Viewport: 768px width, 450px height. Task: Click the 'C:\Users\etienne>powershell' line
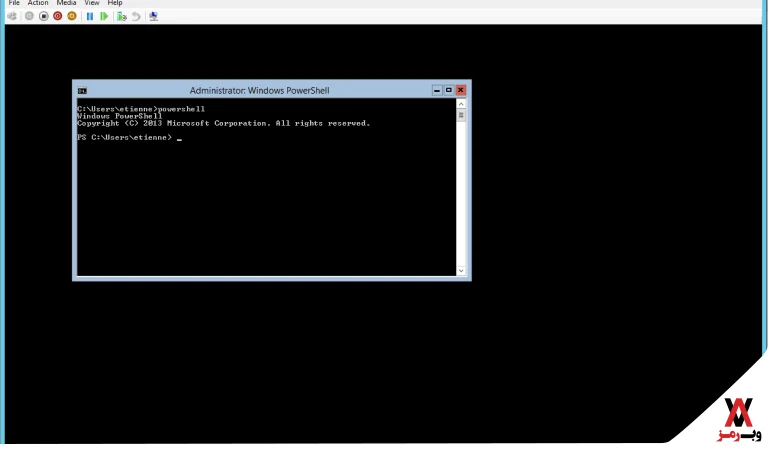tap(141, 109)
